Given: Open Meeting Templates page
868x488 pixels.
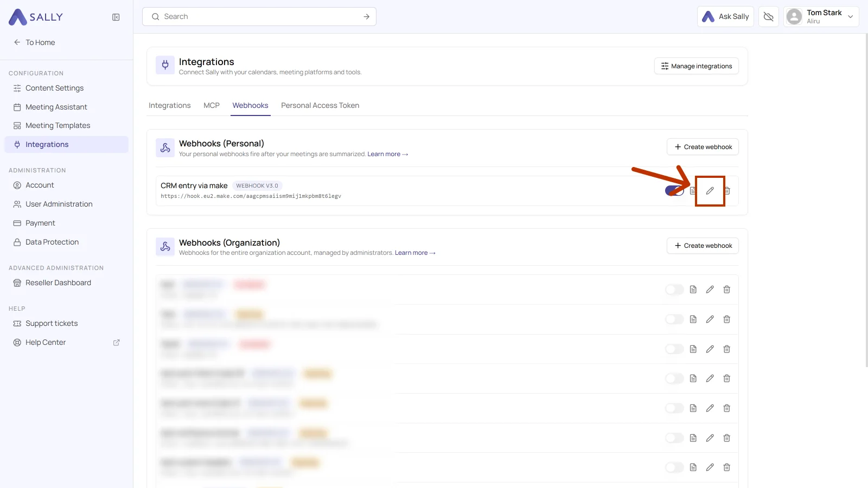Looking at the screenshot, I should [x=66, y=126].
